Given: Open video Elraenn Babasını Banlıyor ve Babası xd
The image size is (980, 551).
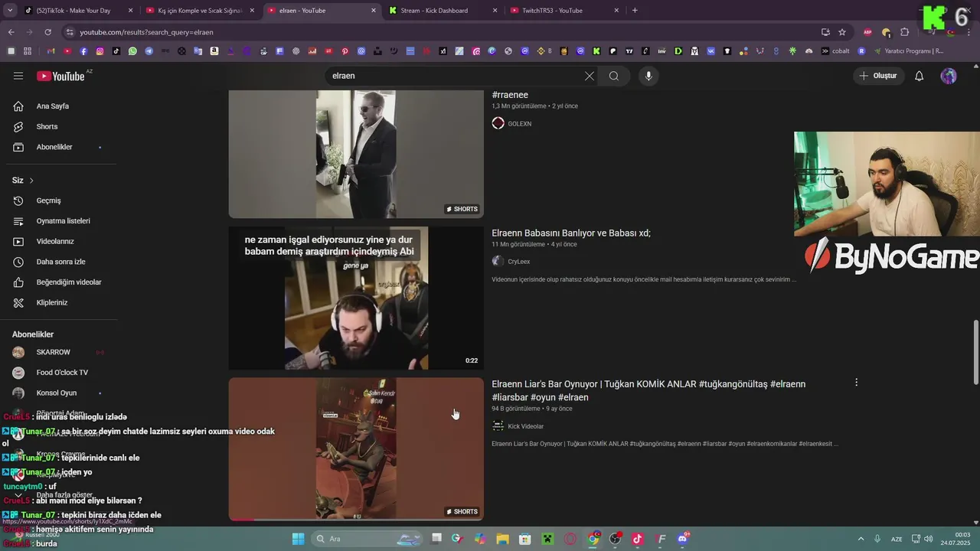Looking at the screenshot, I should tap(571, 233).
